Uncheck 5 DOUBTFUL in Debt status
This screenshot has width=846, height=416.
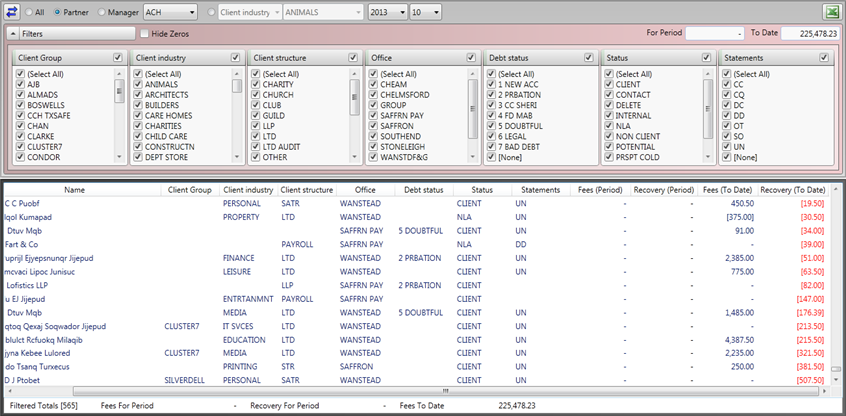(x=491, y=126)
